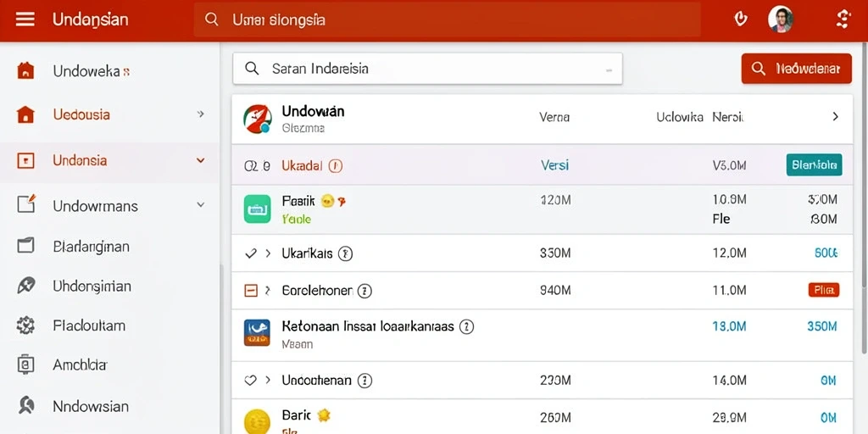Click info icon next to Ukarikais
This screenshot has width=868, height=434.
click(346, 253)
